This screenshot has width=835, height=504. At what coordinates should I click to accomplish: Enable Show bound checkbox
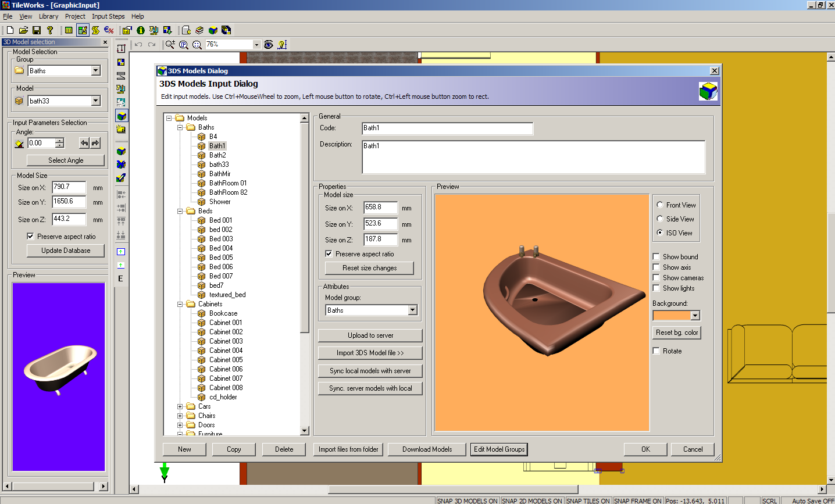coord(656,256)
